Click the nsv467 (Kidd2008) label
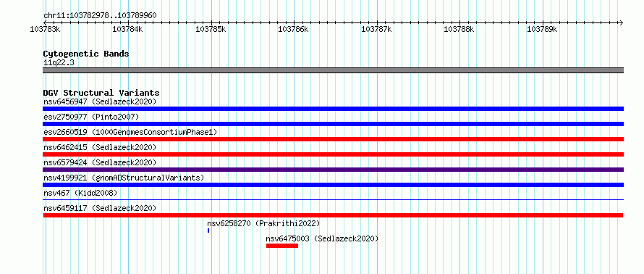 (x=80, y=193)
